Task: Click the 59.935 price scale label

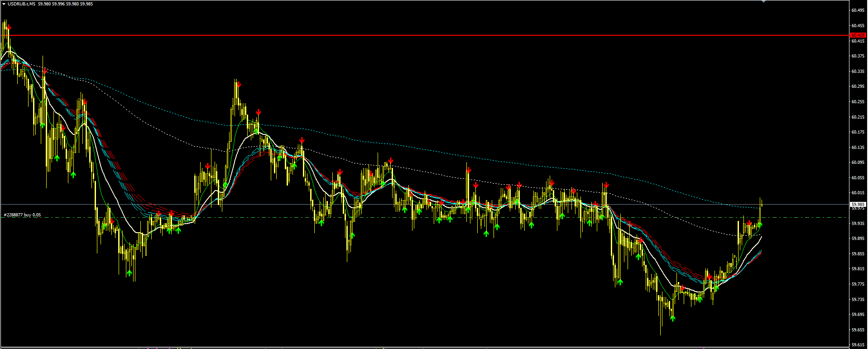Action: 857,223
